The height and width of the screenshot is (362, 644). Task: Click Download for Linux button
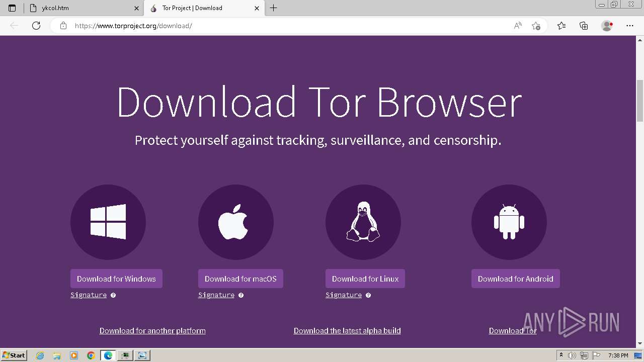(365, 279)
